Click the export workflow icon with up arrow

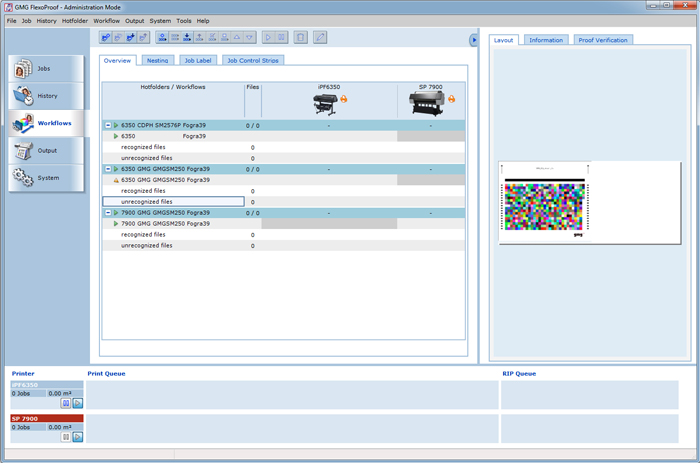[200, 38]
